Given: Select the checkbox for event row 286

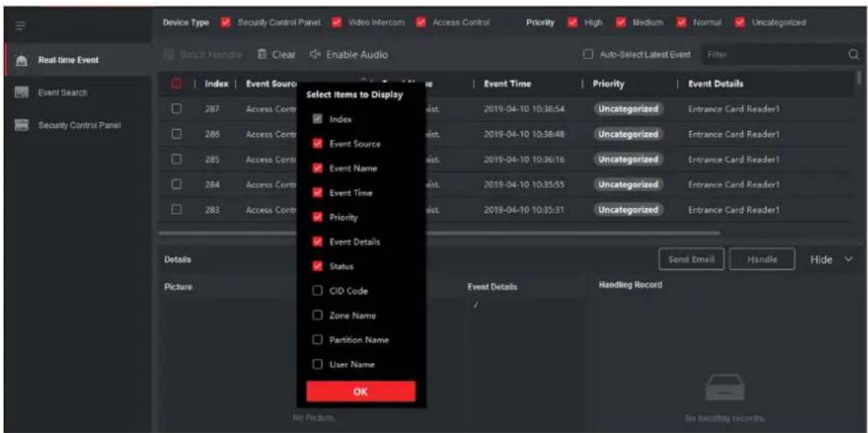Looking at the screenshot, I should 178,134.
